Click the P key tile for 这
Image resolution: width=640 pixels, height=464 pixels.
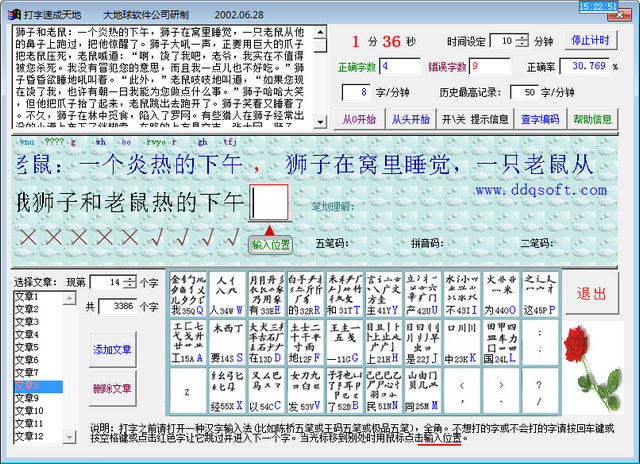click(540, 295)
